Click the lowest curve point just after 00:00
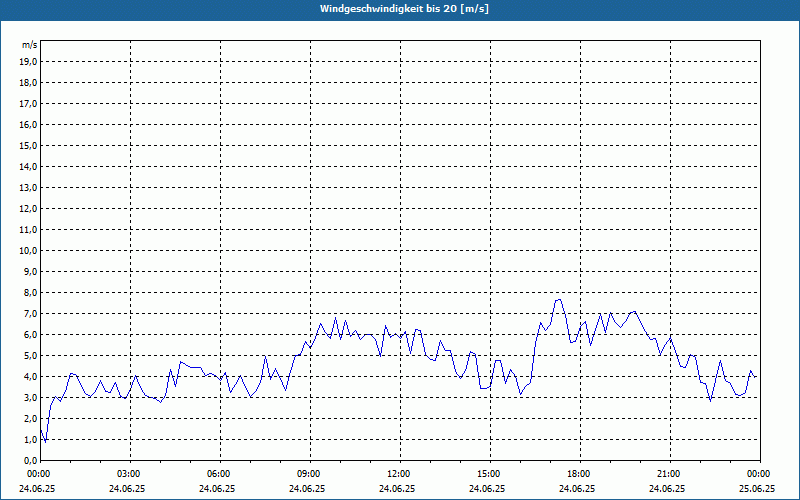The image size is (800, 500). pos(45,442)
